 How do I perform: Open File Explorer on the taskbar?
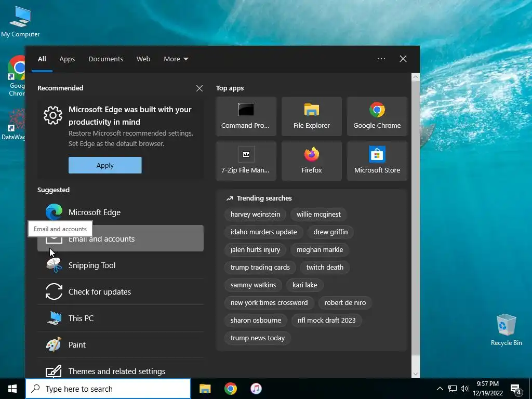point(205,389)
